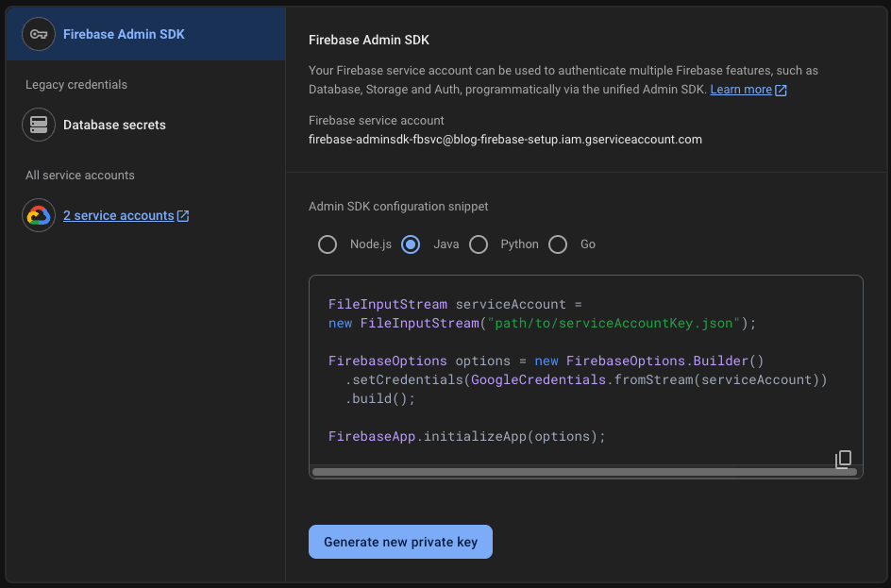Click the "path/to/serviceAccountKey.json" string in code
This screenshot has width=891, height=588.
614,323
